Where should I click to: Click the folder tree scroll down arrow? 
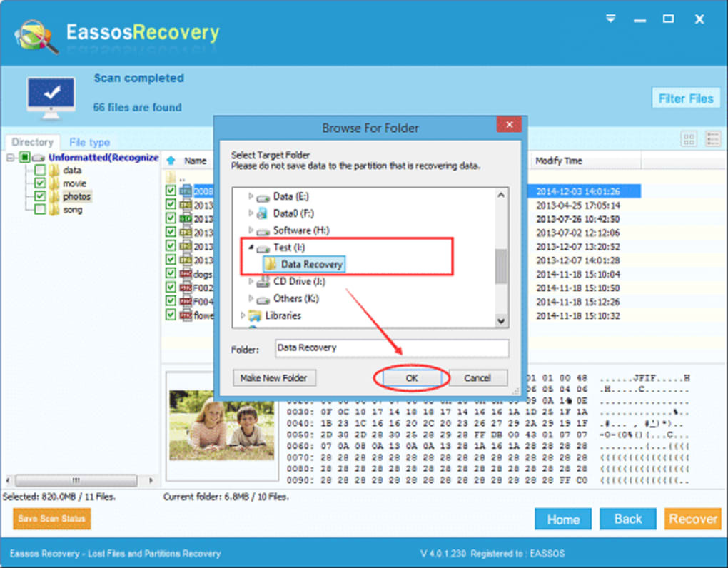(x=501, y=320)
